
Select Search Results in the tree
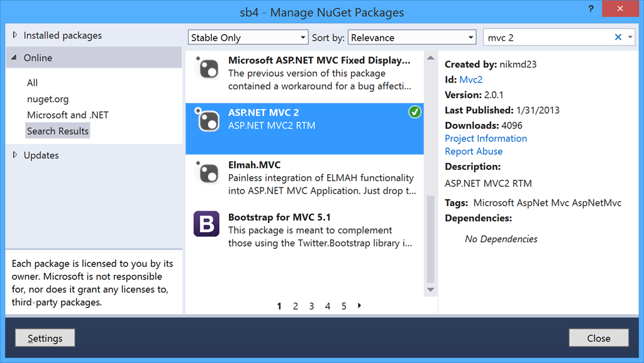(x=57, y=131)
